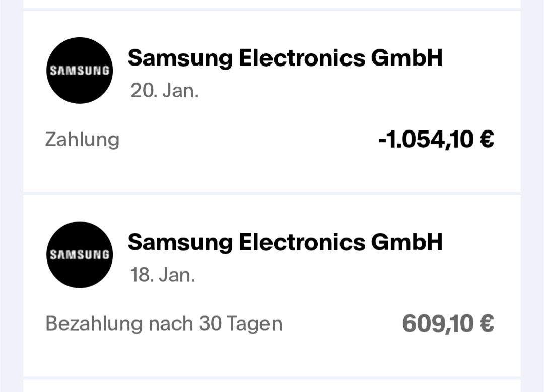Select the Samsung logo above the -1.054,10 € payment
Viewport: 544px width, 392px height.
(x=79, y=71)
